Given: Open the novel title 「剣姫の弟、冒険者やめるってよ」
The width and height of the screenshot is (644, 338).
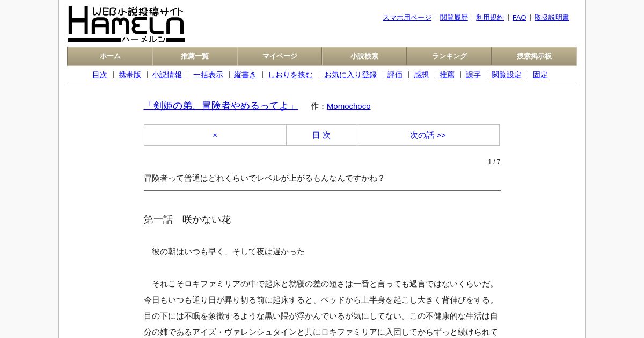Looking at the screenshot, I should pyautogui.click(x=221, y=106).
